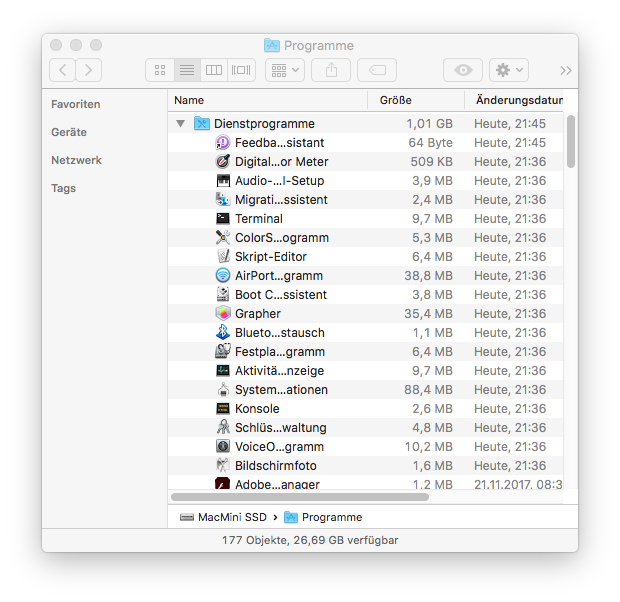Click the 64 Byte size value

coord(431,142)
